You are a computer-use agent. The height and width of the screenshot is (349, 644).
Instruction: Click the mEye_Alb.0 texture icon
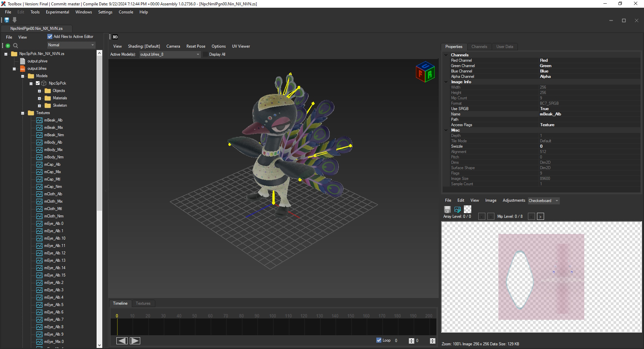point(40,223)
